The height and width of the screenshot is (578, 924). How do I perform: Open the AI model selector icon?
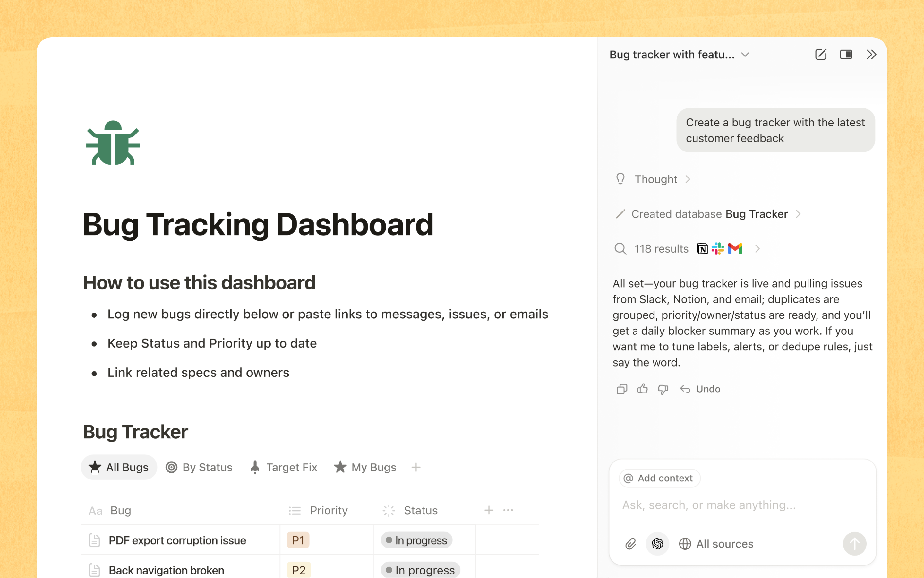pyautogui.click(x=657, y=544)
